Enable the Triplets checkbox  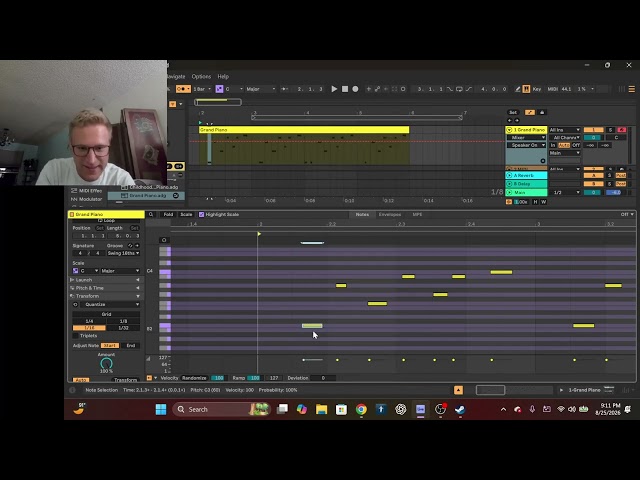coord(76,336)
